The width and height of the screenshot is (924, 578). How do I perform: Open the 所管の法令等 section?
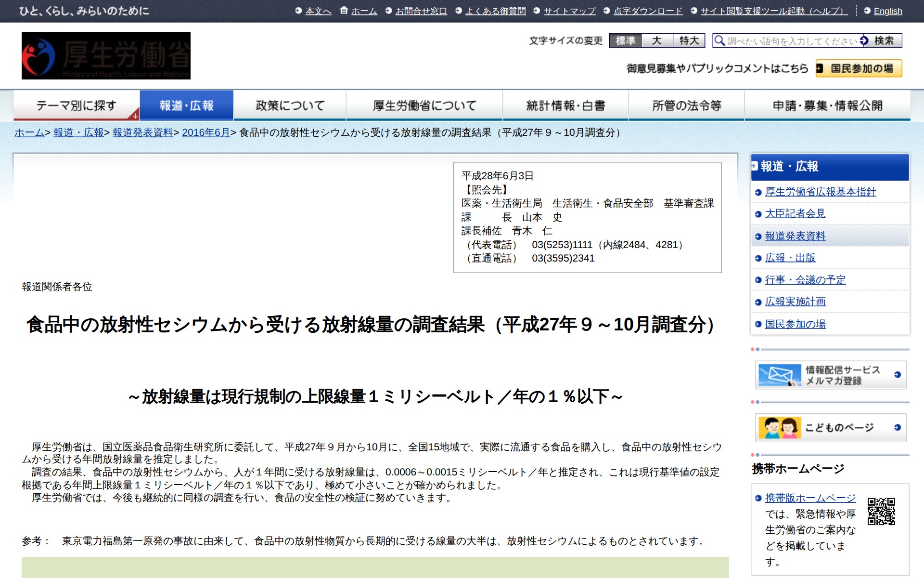(x=685, y=104)
